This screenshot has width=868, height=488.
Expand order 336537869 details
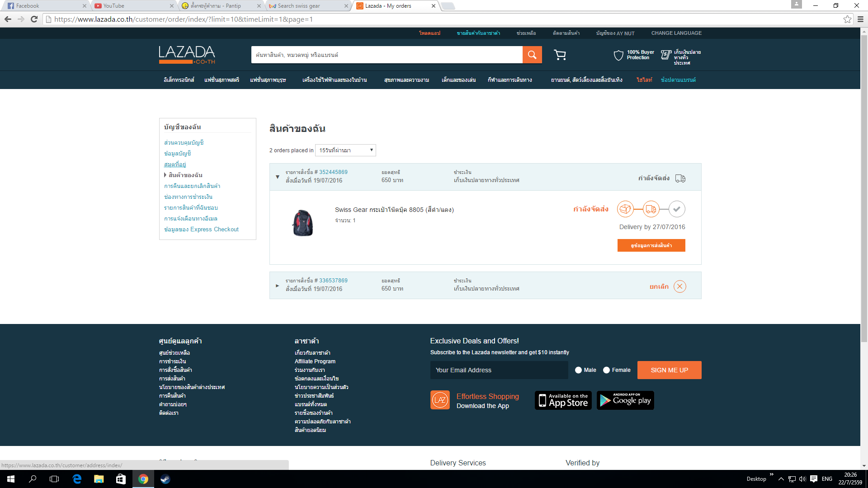[278, 286]
